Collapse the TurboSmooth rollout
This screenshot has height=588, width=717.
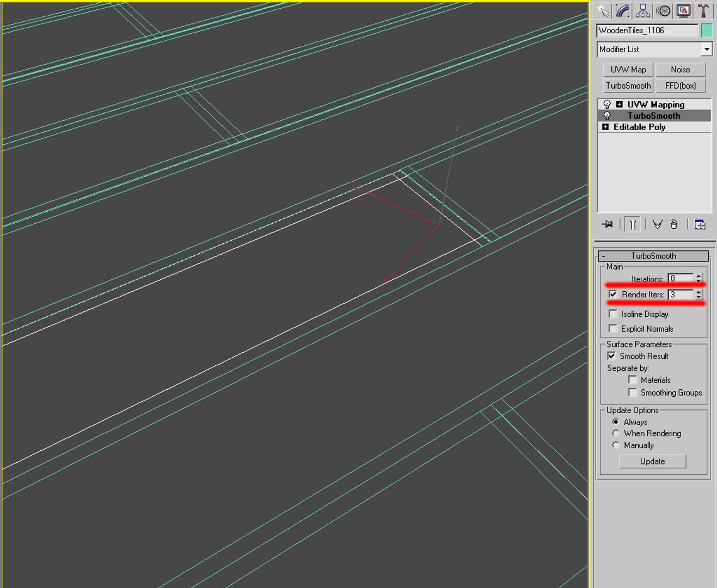653,256
